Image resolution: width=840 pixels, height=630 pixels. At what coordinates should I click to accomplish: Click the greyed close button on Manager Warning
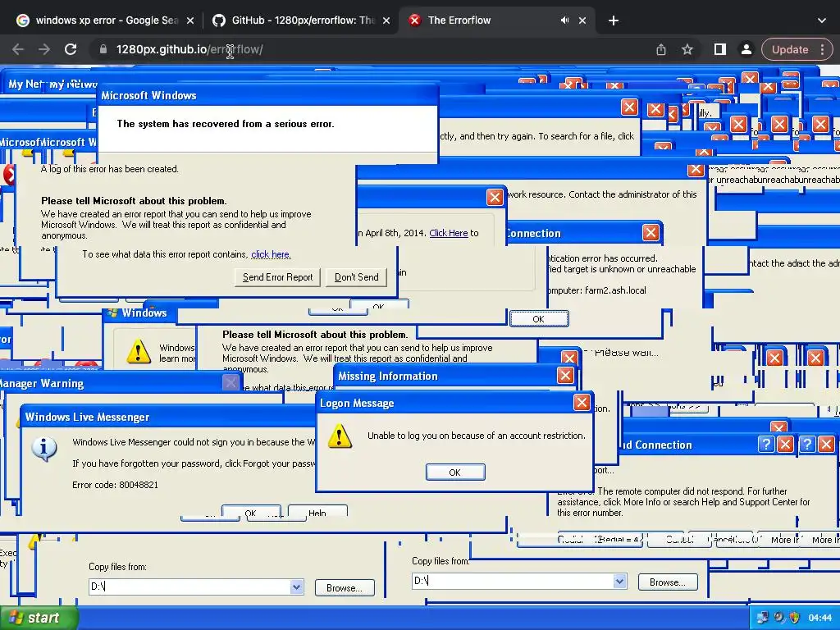pos(231,382)
